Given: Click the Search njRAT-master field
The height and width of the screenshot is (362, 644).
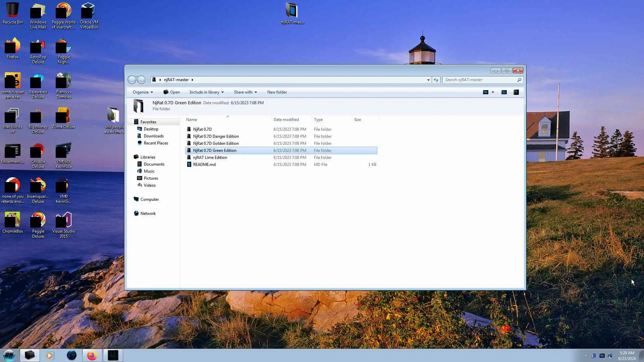Looking at the screenshot, I should pyautogui.click(x=480, y=80).
